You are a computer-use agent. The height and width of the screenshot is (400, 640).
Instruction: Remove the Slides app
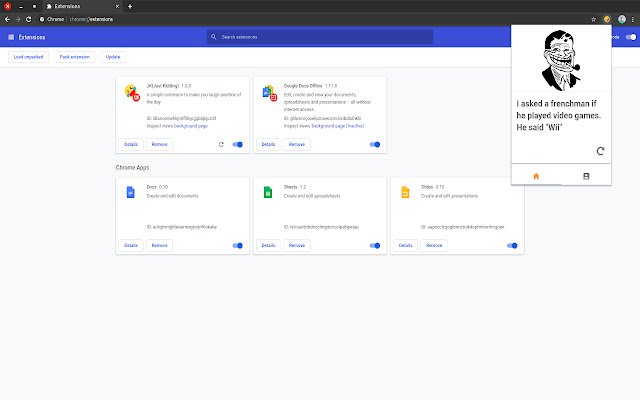pyautogui.click(x=434, y=246)
